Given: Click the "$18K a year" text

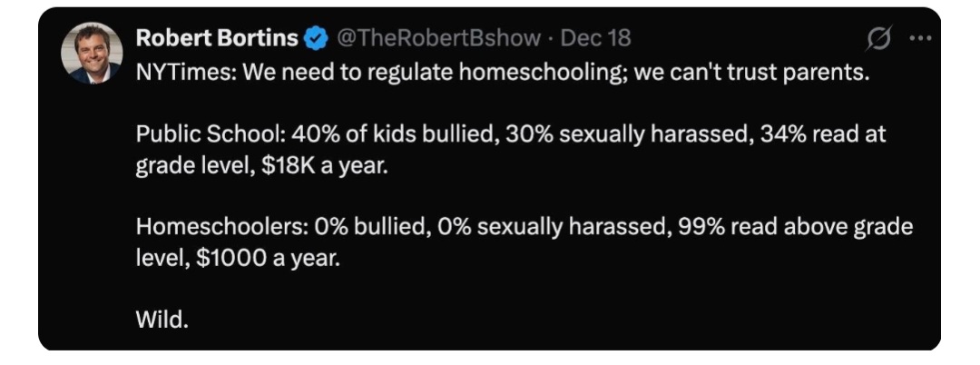Looking at the screenshot, I should (324, 165).
